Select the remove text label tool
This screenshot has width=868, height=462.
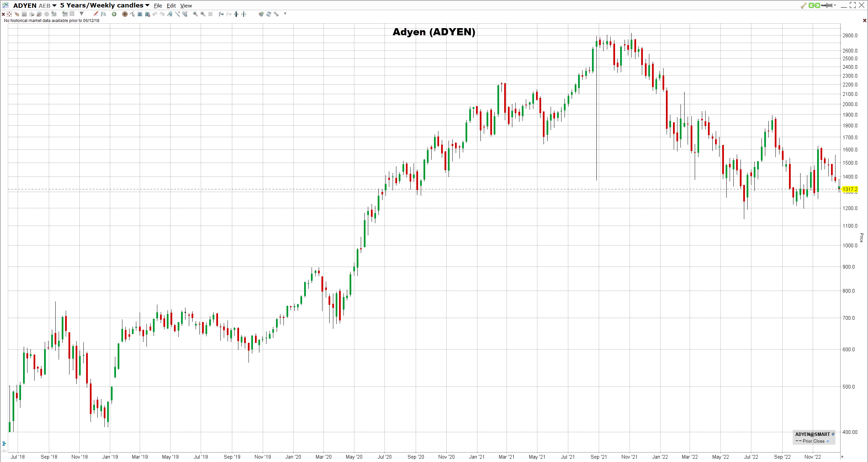pos(147,14)
